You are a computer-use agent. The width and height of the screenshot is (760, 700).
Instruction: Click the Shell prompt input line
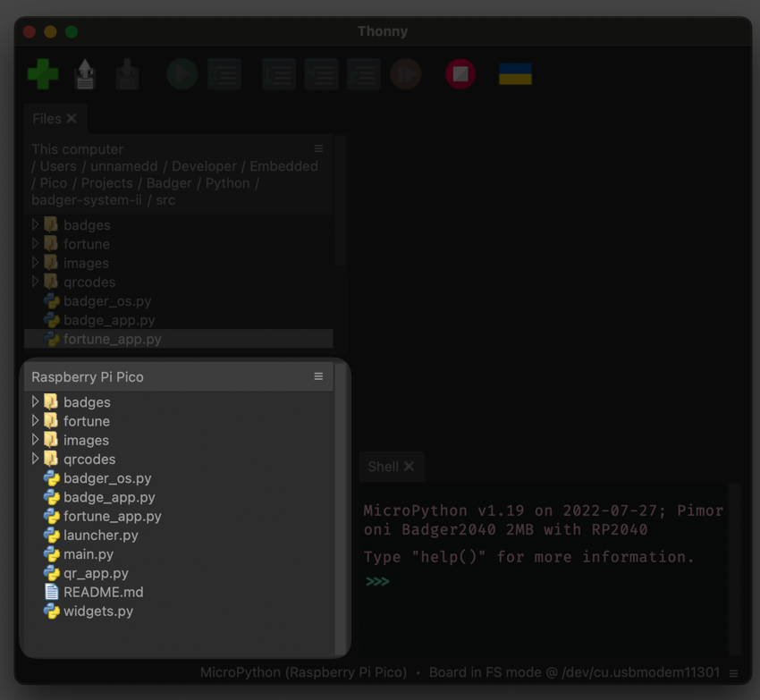(x=543, y=581)
